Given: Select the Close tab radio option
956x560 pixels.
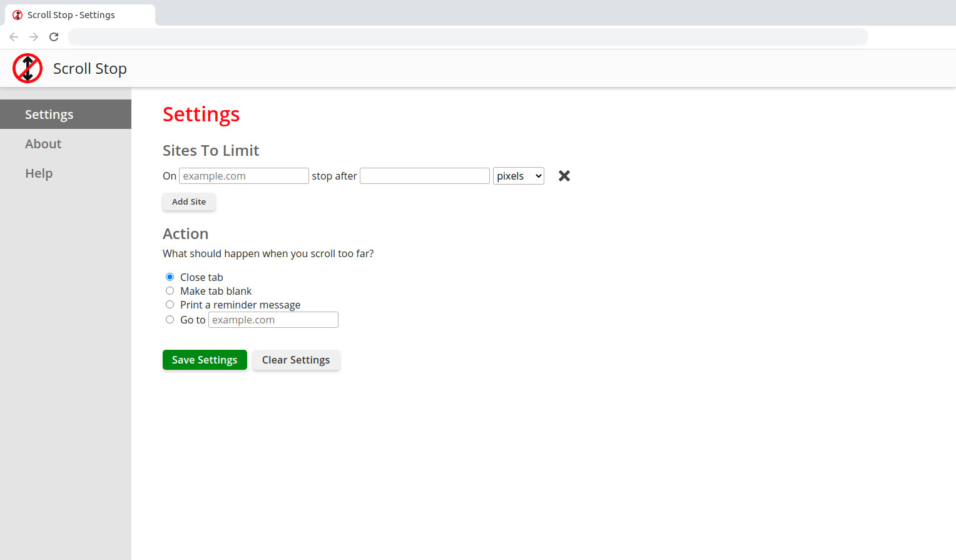Looking at the screenshot, I should pyautogui.click(x=170, y=277).
